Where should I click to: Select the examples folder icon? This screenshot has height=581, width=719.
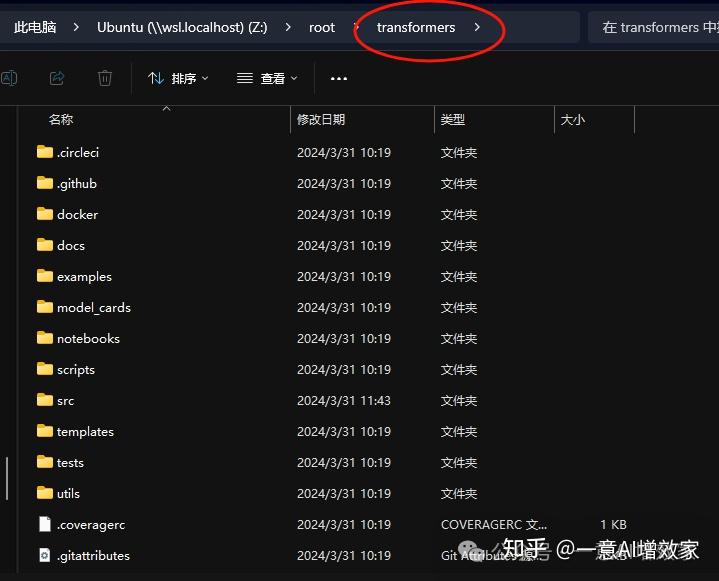[44, 276]
